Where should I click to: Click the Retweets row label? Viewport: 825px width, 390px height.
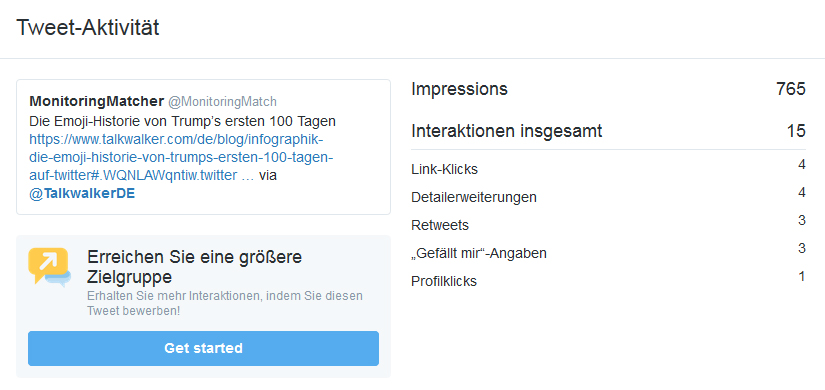coord(440,225)
